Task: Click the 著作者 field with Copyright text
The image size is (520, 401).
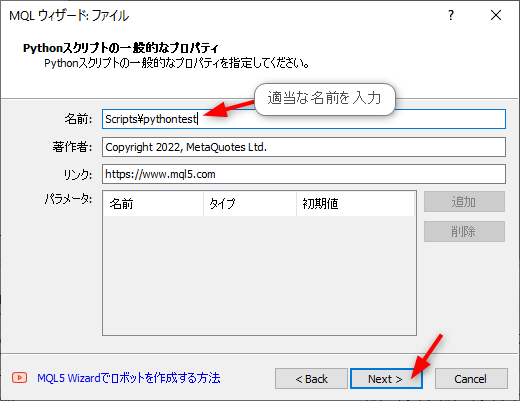Action: (304, 147)
